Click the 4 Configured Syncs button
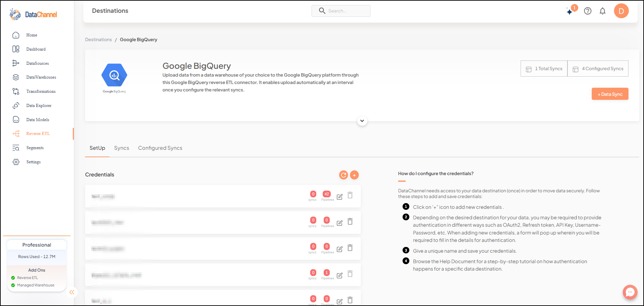This screenshot has height=306, width=644. [x=598, y=68]
